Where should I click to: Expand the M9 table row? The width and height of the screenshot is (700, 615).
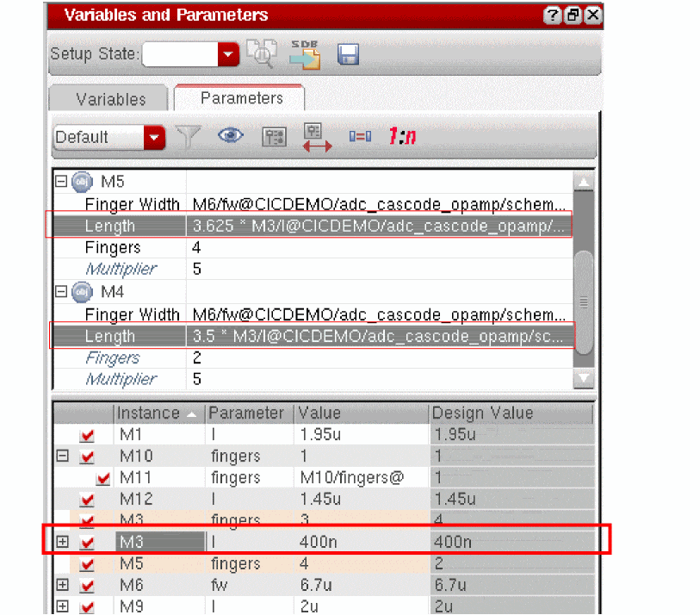[63, 606]
